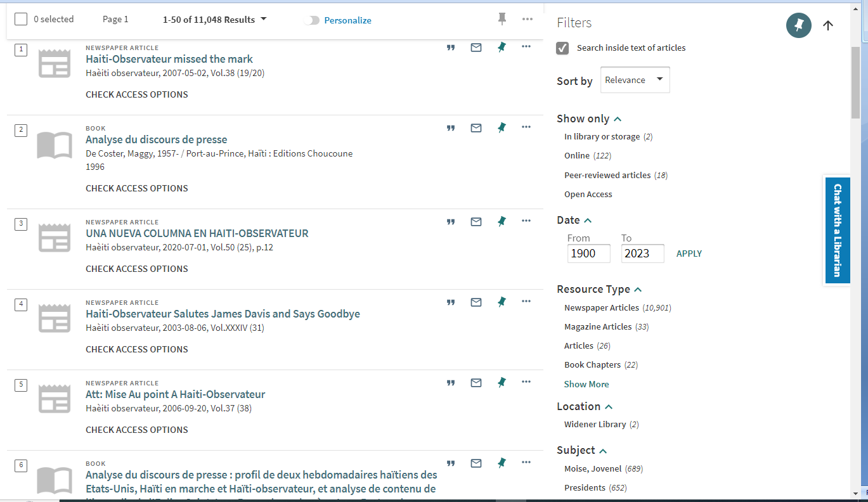Click citation quote icon for first result
The image size is (868, 502).
pos(451,48)
